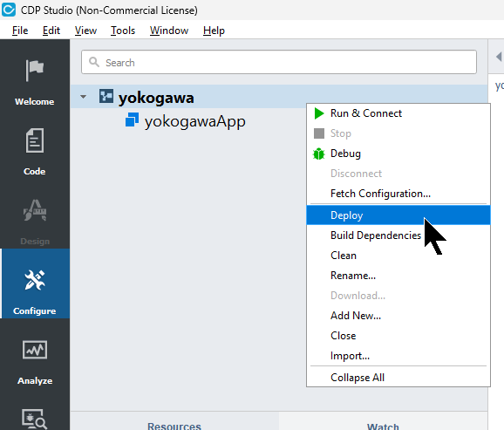Click the yokogawaApp application icon
504x430 pixels.
133,119
